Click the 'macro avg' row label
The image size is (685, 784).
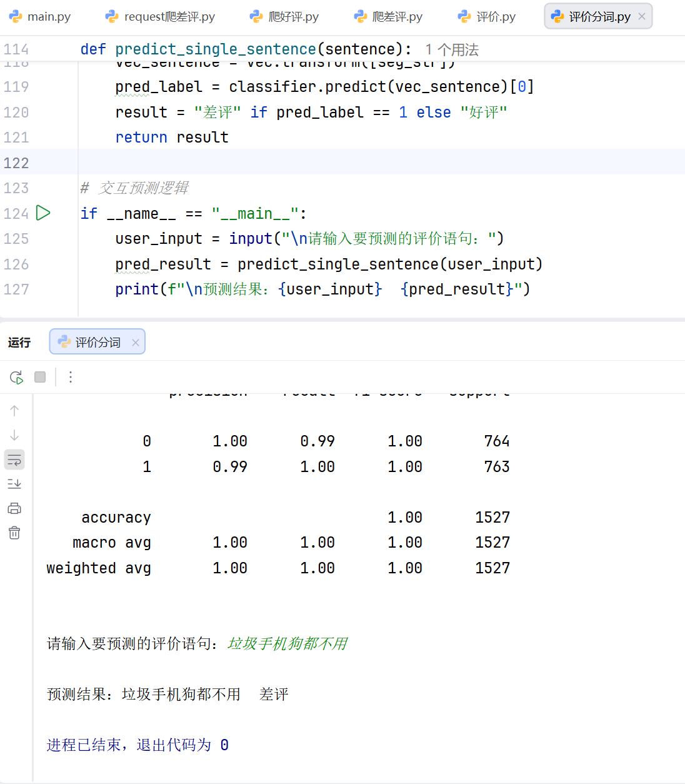pos(112,543)
